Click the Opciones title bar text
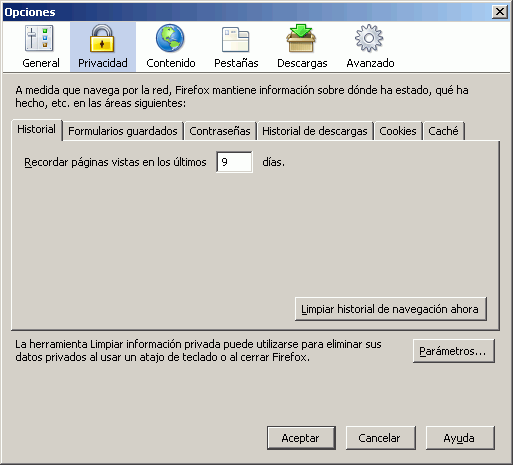The width and height of the screenshot is (513, 465). click(x=30, y=12)
